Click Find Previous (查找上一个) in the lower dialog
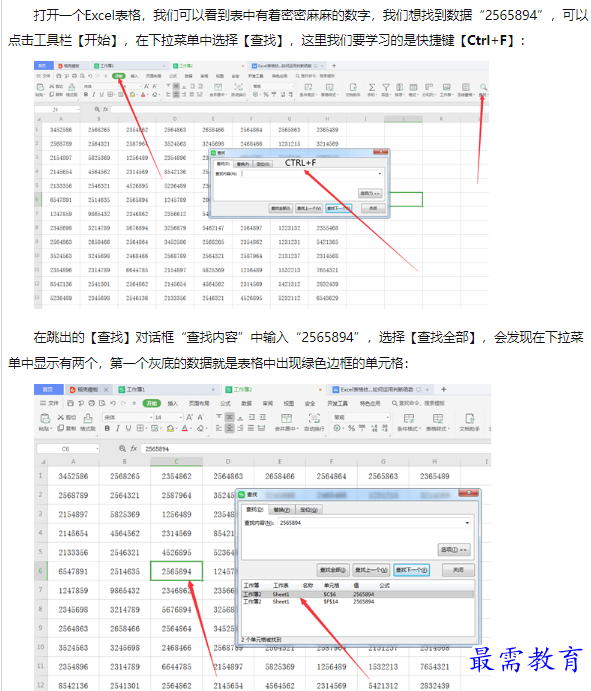The width and height of the screenshot is (591, 691). coord(371,570)
